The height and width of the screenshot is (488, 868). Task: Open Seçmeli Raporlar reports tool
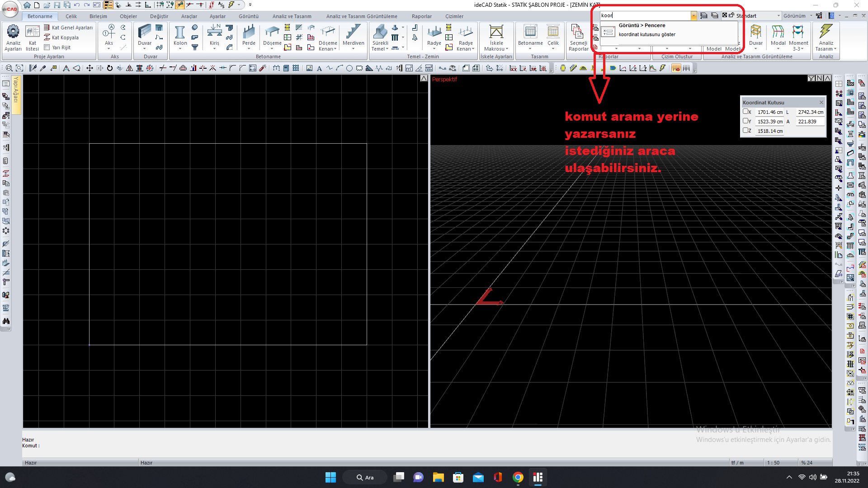[x=578, y=38]
